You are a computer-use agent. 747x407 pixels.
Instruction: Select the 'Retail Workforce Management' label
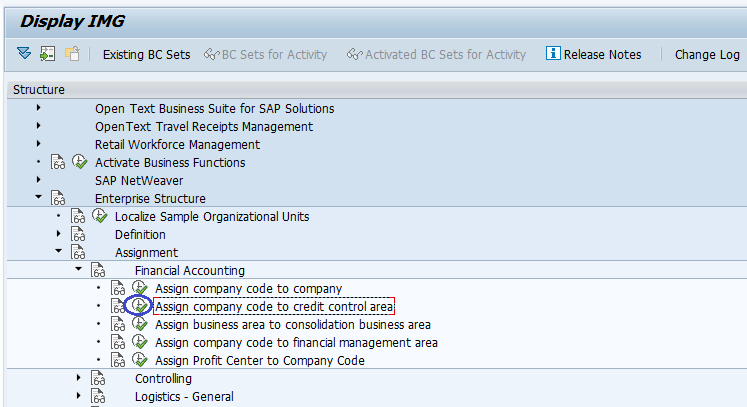pos(177,145)
